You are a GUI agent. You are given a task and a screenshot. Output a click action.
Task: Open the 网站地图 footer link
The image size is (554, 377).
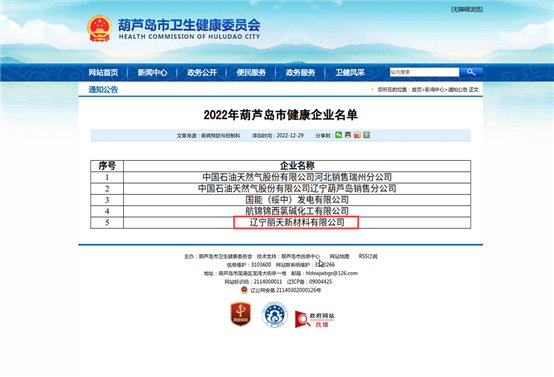point(339,256)
